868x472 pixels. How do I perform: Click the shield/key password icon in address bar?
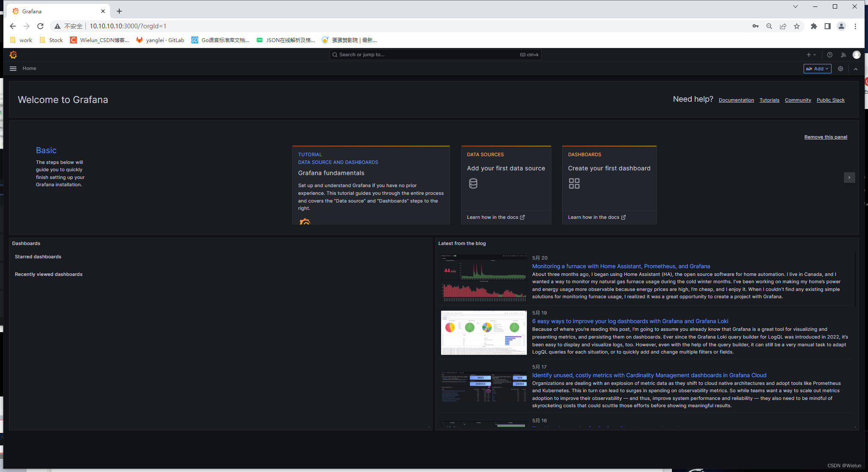coord(754,26)
